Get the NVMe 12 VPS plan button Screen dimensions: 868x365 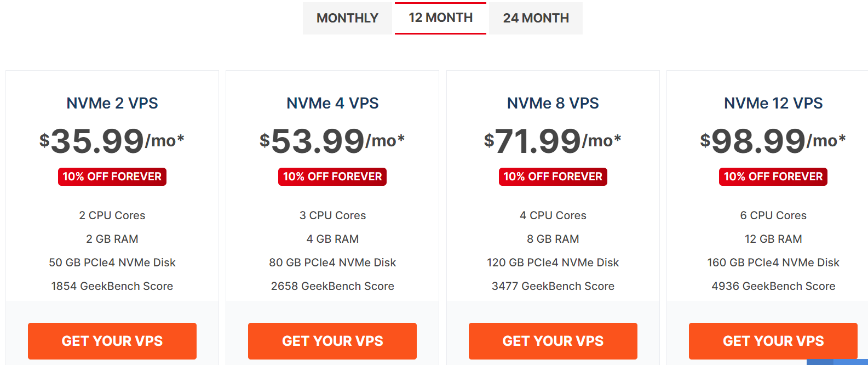coord(773,341)
